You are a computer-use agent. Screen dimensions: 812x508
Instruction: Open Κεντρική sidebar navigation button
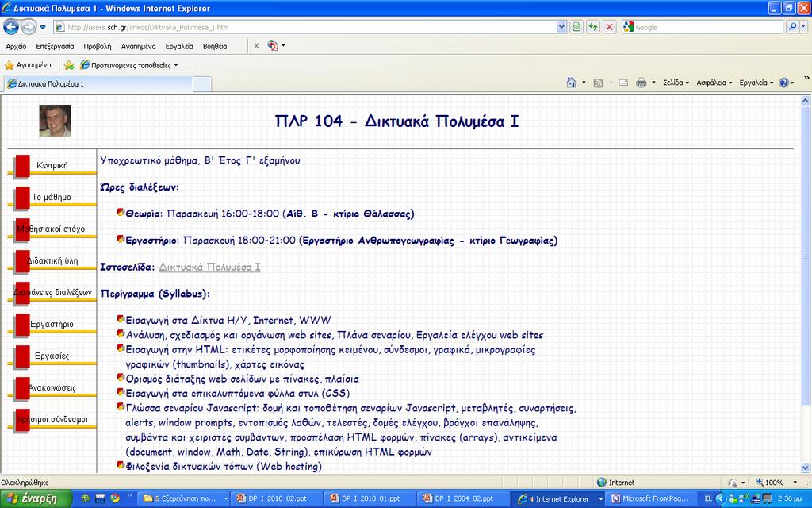click(52, 165)
